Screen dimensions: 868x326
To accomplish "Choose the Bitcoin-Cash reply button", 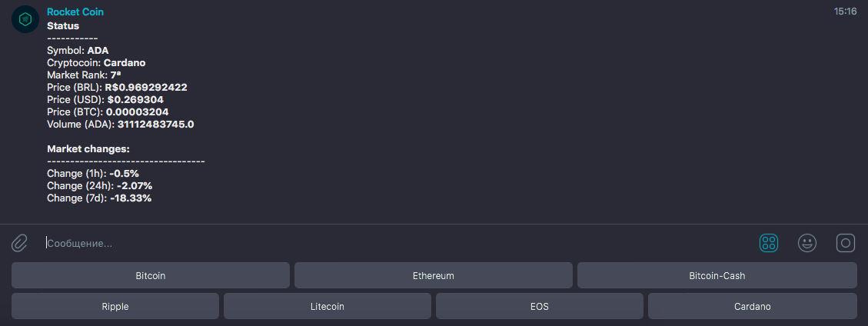I will click(x=717, y=275).
